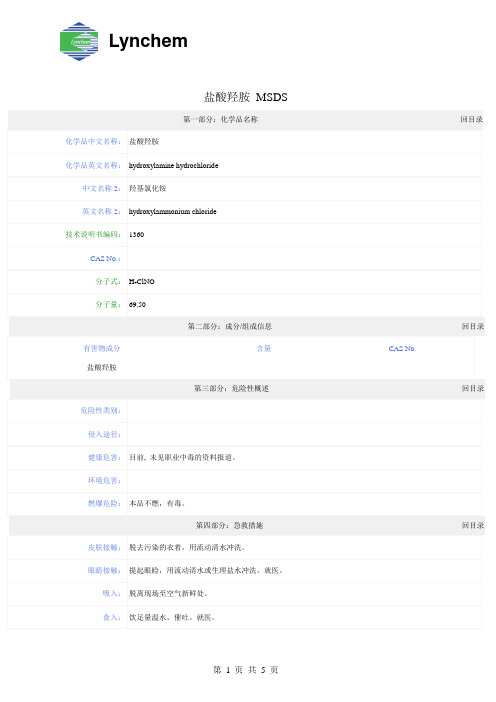
Task: Select text 脱去污染的衣着，用流动清水冲洗
Action: (187, 548)
